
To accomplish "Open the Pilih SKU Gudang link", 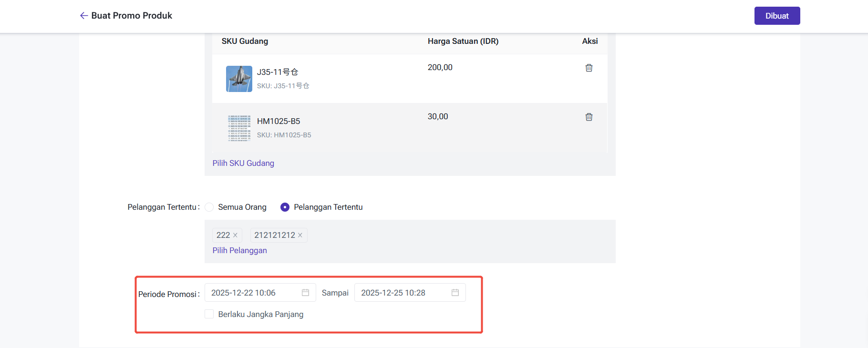I will click(x=243, y=163).
